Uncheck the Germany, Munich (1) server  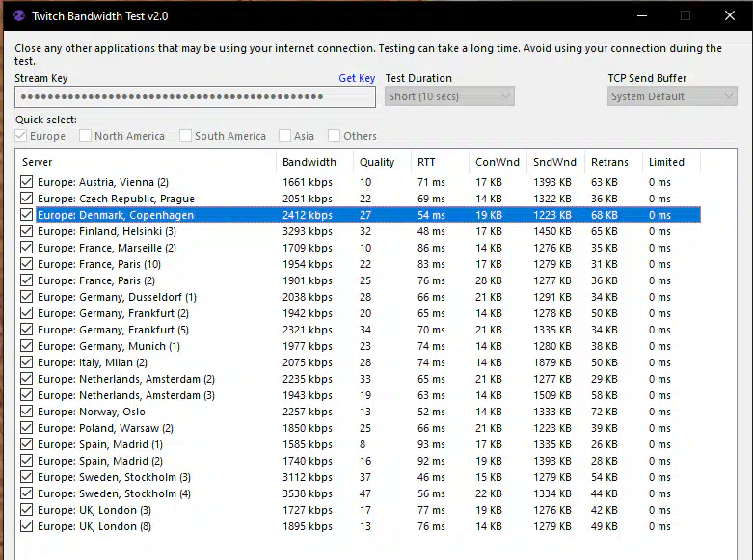[27, 346]
